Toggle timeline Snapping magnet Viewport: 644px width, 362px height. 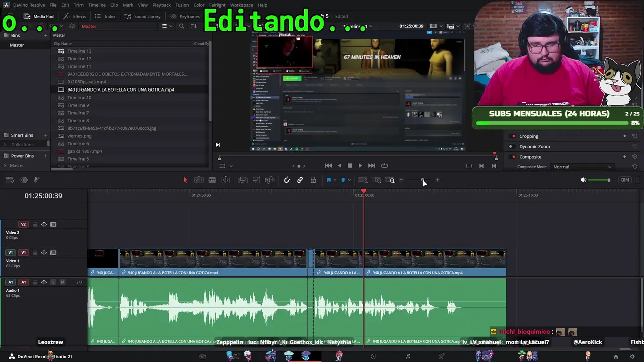[287, 180]
